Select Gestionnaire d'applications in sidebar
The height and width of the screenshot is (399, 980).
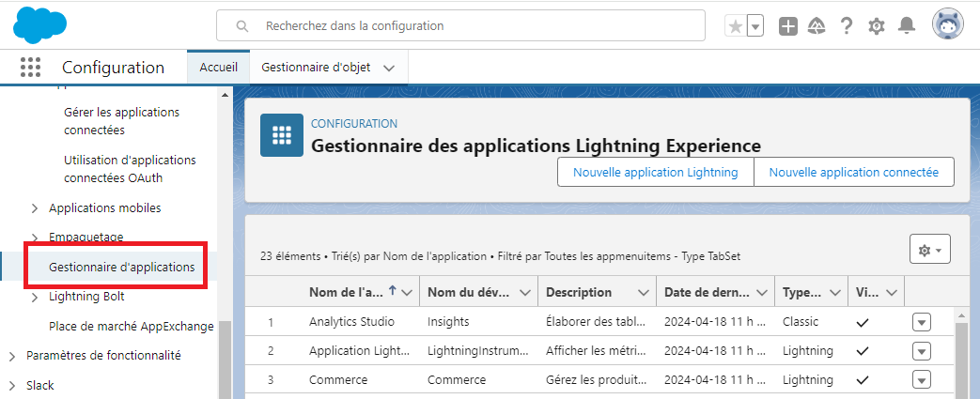tap(122, 268)
